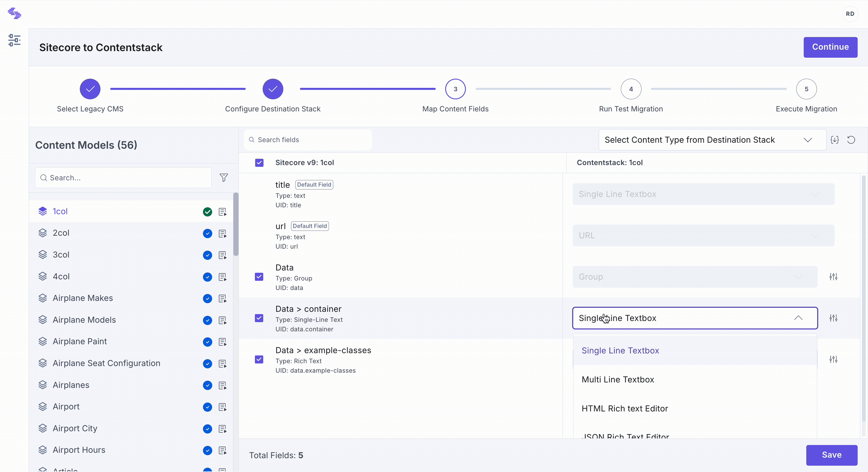Click the entry icon for Airplanes
Viewport: 868px width, 472px height.
(222, 385)
